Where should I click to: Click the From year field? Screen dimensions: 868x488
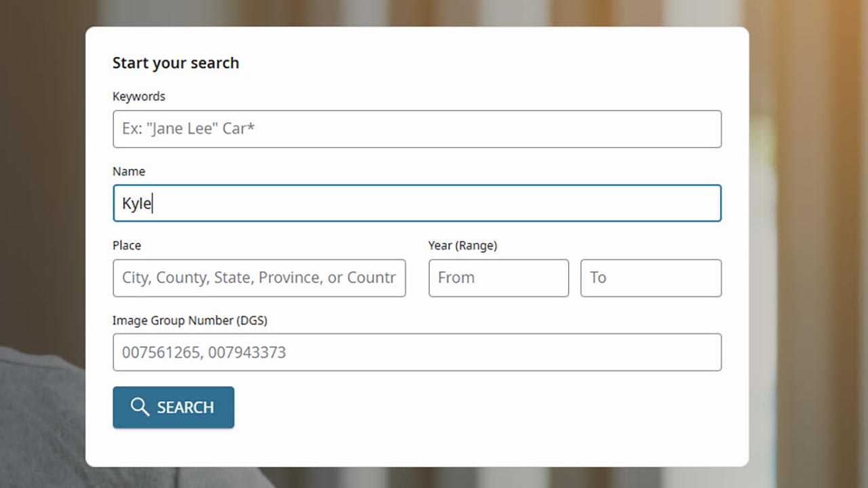pos(498,278)
